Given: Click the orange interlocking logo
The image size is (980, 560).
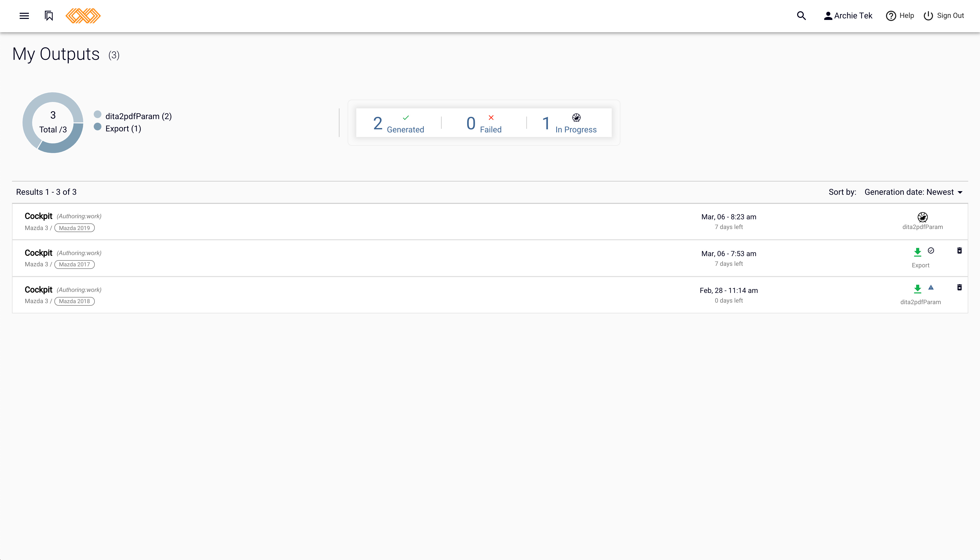Looking at the screenshot, I should coord(83,16).
